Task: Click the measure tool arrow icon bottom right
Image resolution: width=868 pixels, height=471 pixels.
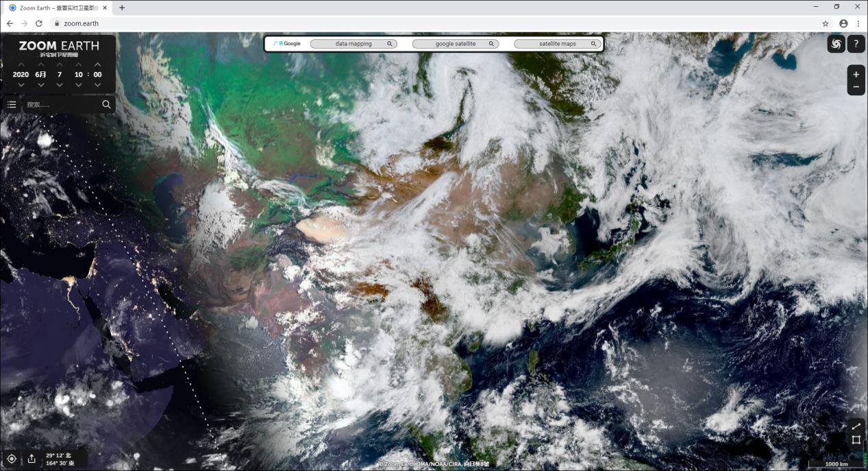Action: pyautogui.click(x=856, y=426)
